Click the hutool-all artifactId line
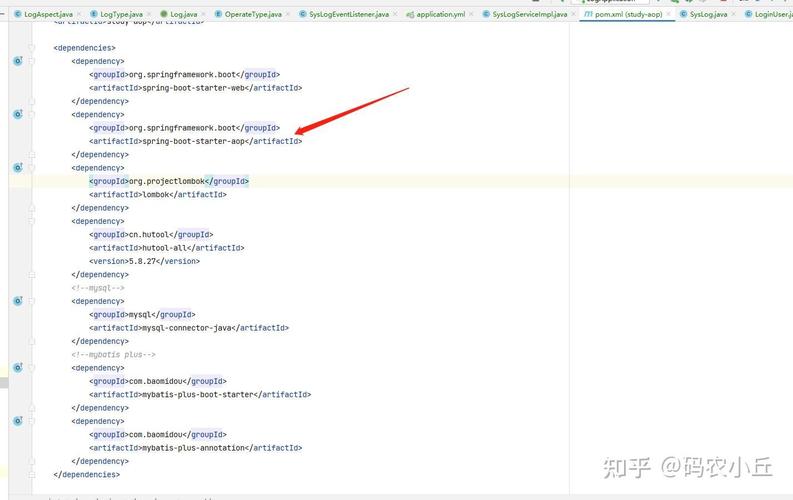This screenshot has height=500, width=793. (x=166, y=248)
